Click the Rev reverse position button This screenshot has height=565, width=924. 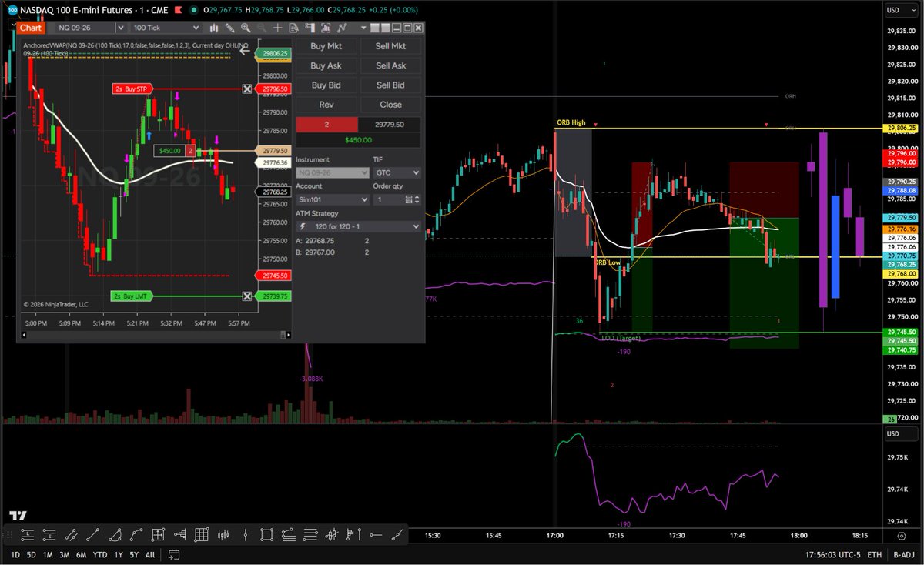tap(326, 104)
